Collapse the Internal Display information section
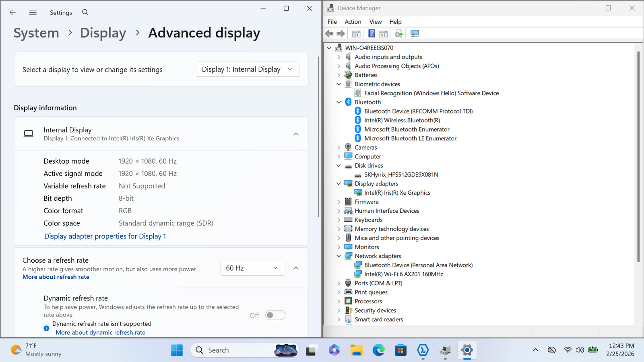Viewport: 644px width, 362px height. click(x=296, y=134)
